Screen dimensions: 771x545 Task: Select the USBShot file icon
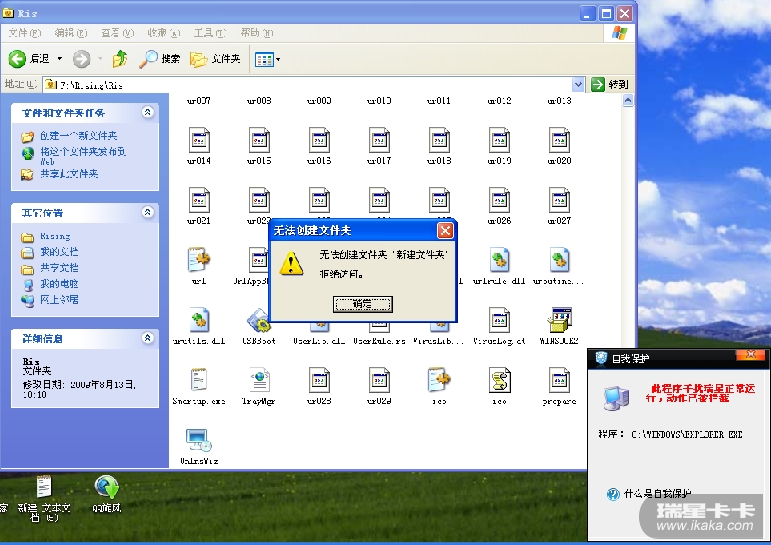pos(259,320)
